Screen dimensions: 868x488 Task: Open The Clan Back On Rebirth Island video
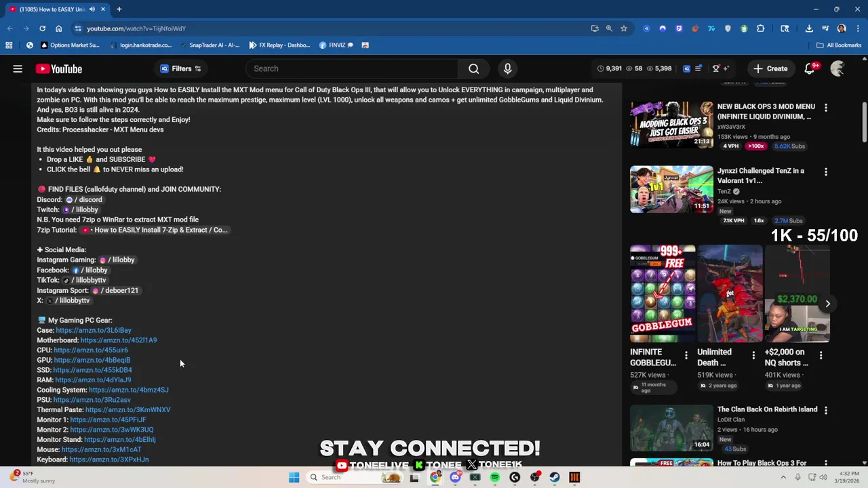click(671, 428)
